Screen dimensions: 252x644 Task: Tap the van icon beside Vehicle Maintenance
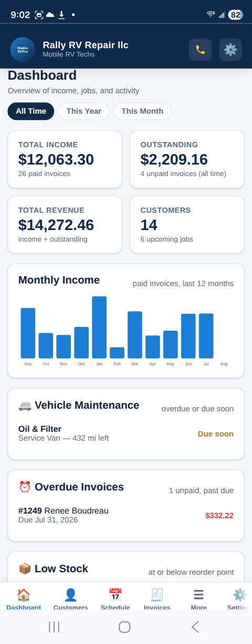click(x=25, y=406)
